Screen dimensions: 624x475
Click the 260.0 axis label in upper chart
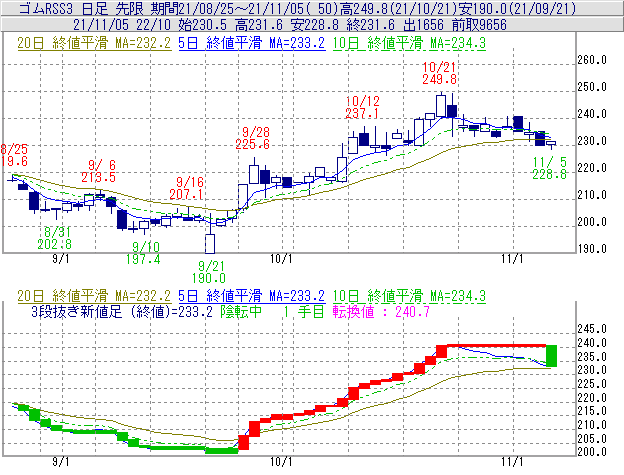click(x=592, y=60)
